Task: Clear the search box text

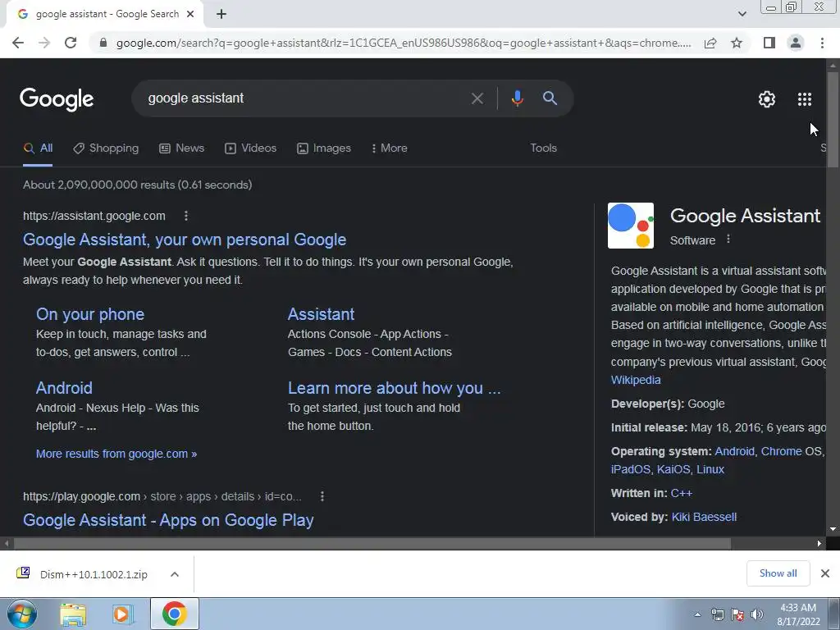Action: pyautogui.click(x=477, y=98)
